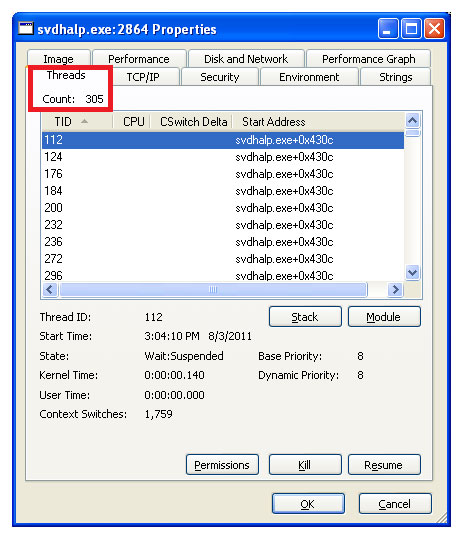
Task: Kill the selected thread
Action: click(x=305, y=465)
